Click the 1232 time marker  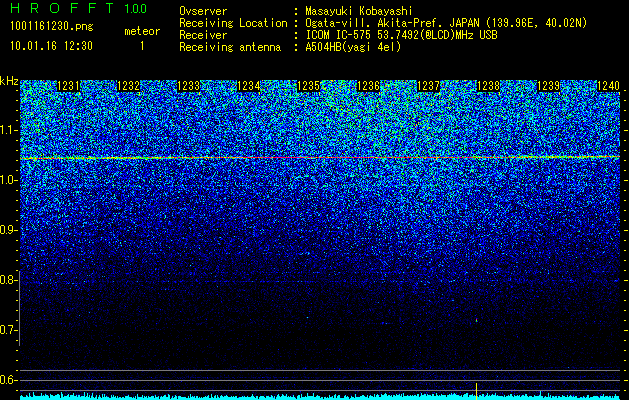pyautogui.click(x=128, y=86)
